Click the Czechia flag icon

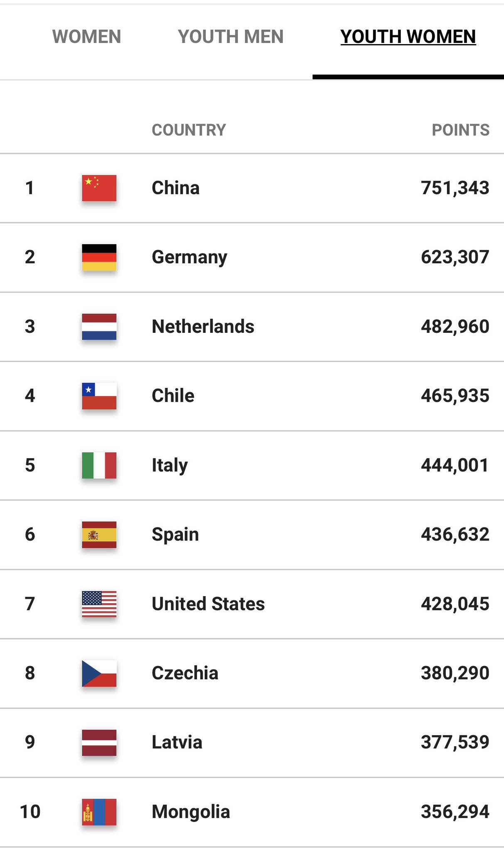point(99,673)
